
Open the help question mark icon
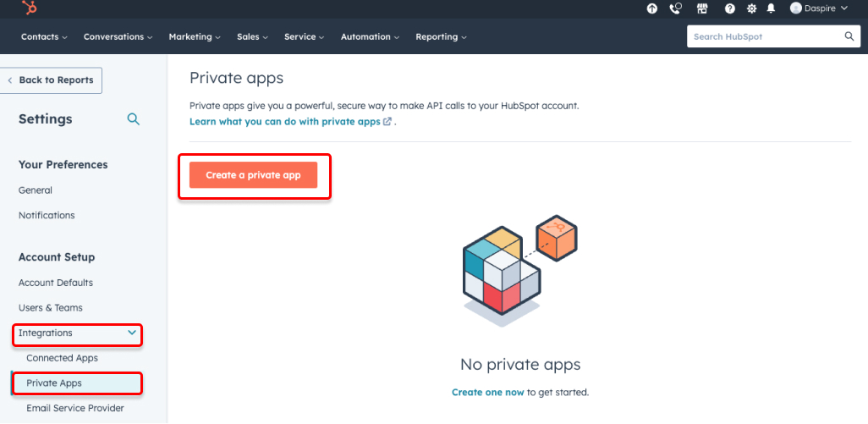[730, 8]
